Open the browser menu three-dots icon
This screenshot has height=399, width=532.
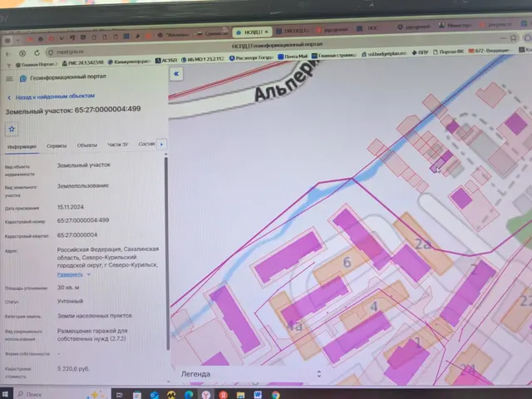(x=504, y=38)
